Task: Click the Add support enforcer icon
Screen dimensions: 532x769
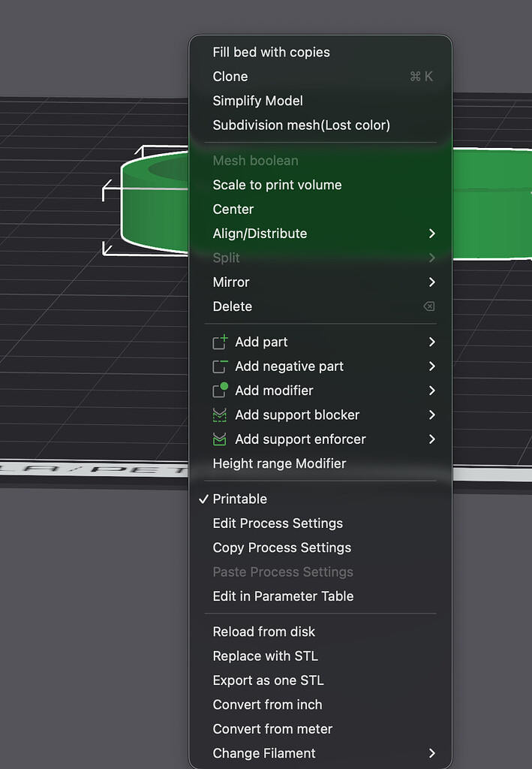Action: tap(219, 439)
